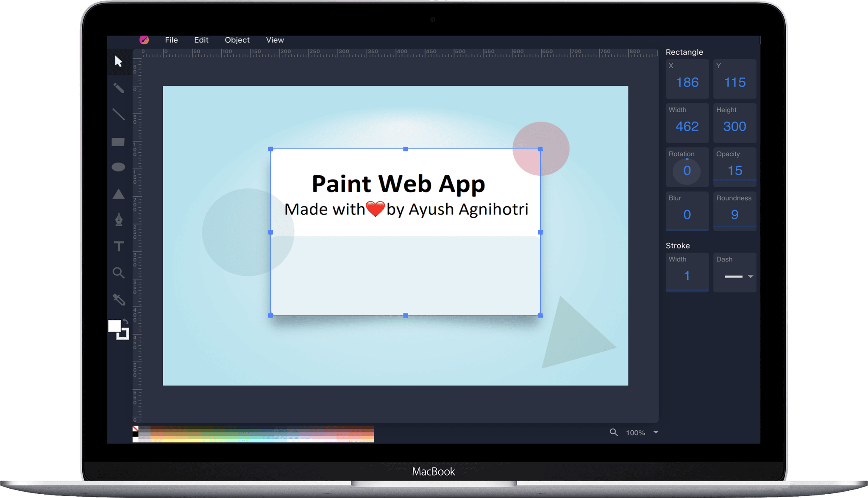
Task: Select the Rectangle shape tool
Action: tap(118, 142)
